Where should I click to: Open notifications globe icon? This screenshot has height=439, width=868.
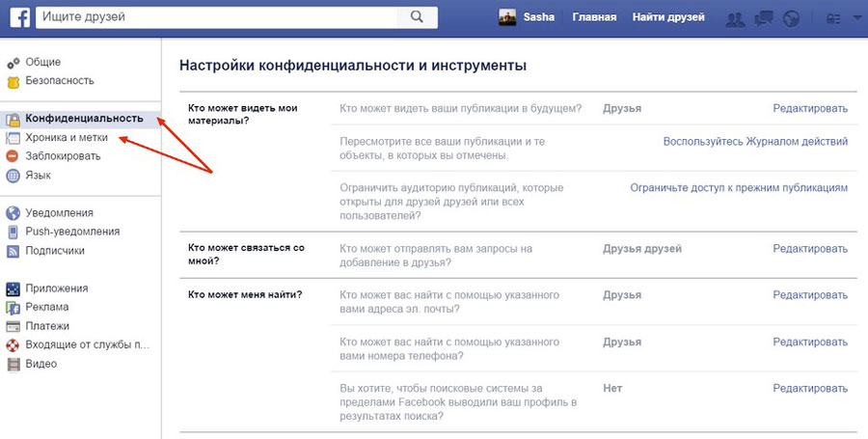(791, 17)
